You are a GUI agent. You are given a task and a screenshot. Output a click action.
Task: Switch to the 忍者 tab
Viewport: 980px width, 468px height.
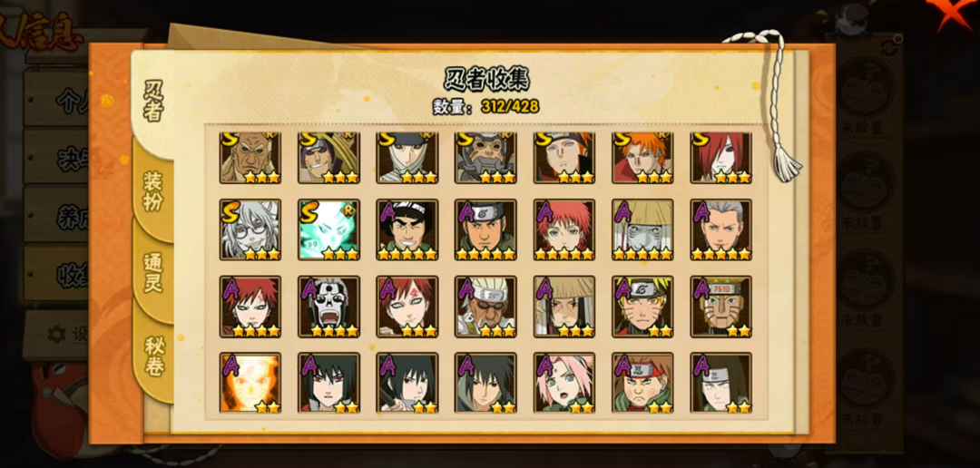point(153,100)
